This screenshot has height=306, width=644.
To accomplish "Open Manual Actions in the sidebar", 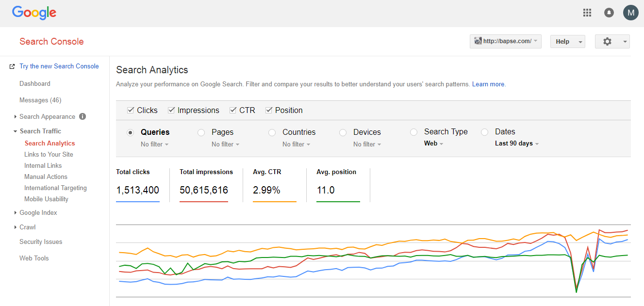I will (46, 177).
